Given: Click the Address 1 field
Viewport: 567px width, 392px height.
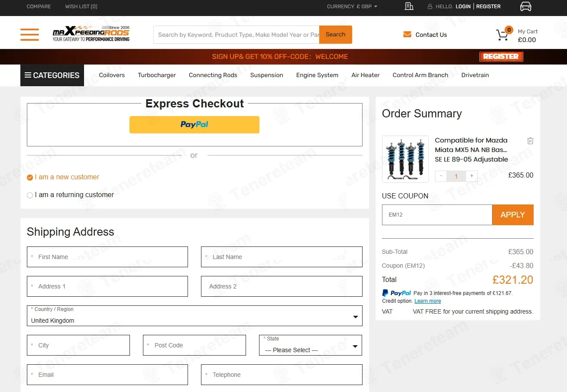Looking at the screenshot, I should (x=107, y=286).
